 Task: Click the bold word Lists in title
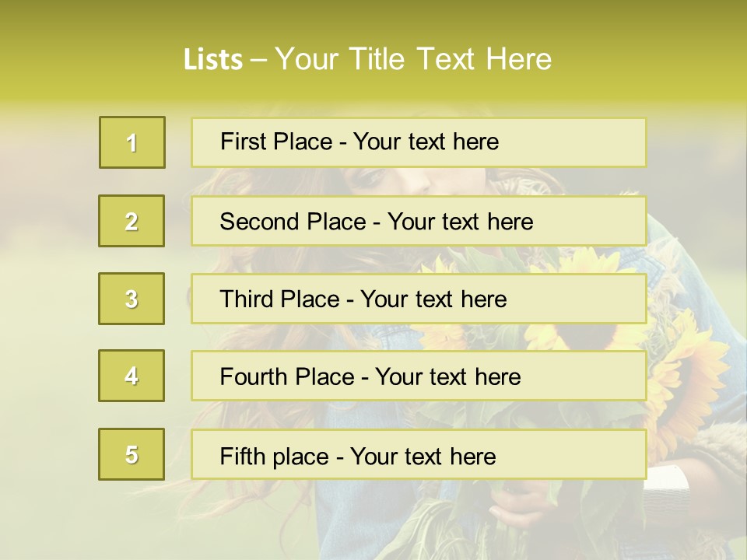213,59
